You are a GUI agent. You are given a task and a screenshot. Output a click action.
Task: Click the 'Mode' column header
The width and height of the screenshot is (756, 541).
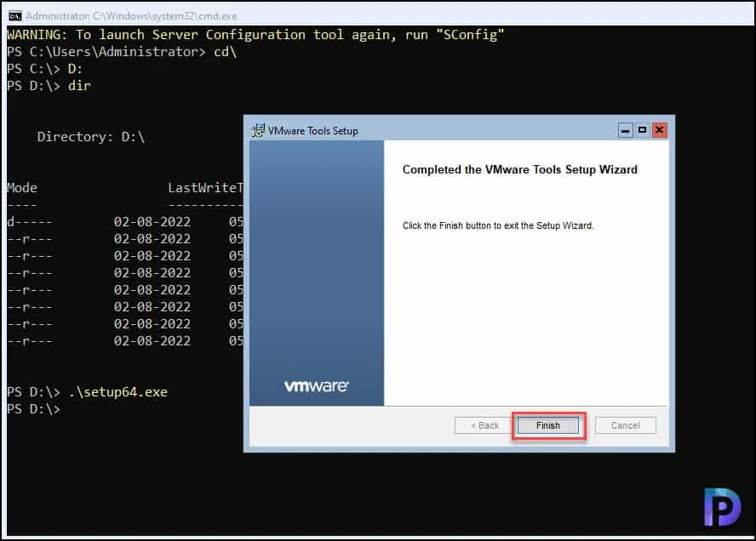coord(22,188)
